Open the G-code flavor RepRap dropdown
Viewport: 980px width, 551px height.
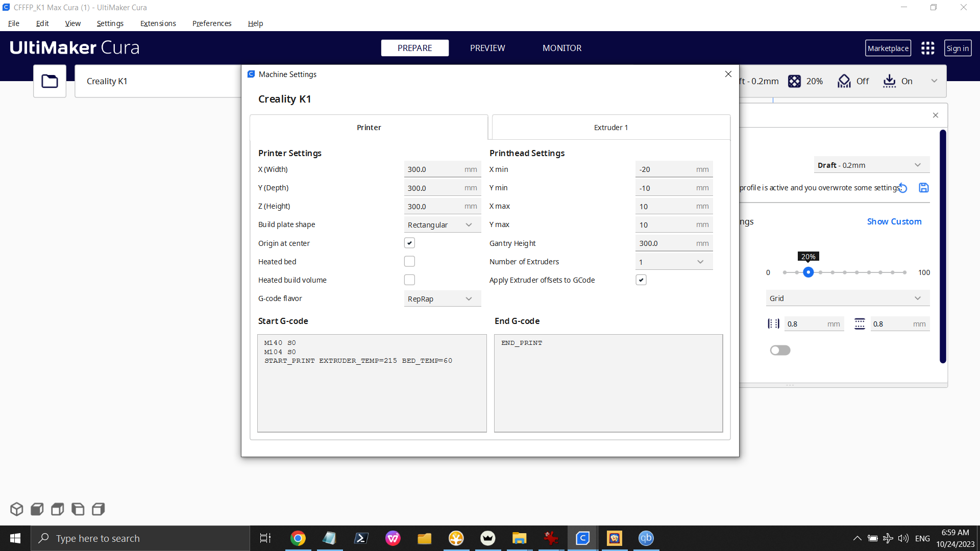pyautogui.click(x=442, y=299)
